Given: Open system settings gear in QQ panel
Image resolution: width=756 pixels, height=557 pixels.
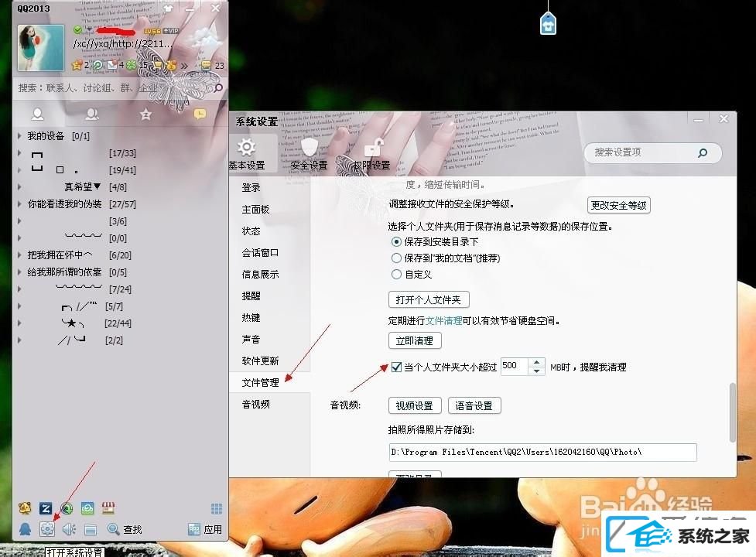Looking at the screenshot, I should point(47,529).
